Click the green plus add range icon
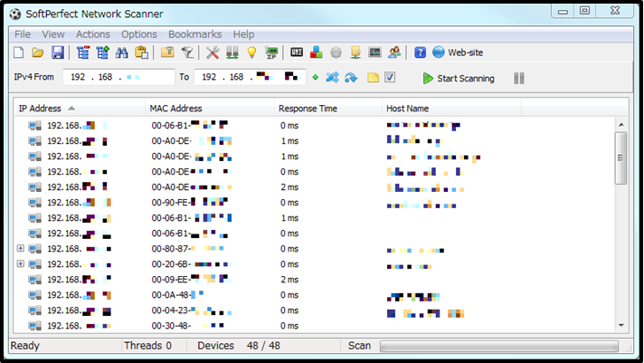Image resolution: width=644 pixels, height=363 pixels. [316, 77]
